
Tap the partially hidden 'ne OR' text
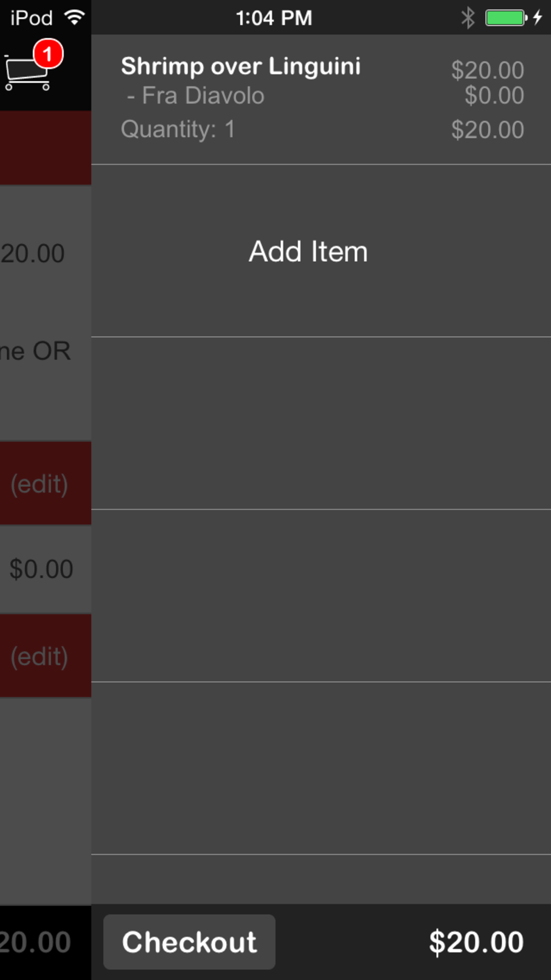tap(36, 351)
